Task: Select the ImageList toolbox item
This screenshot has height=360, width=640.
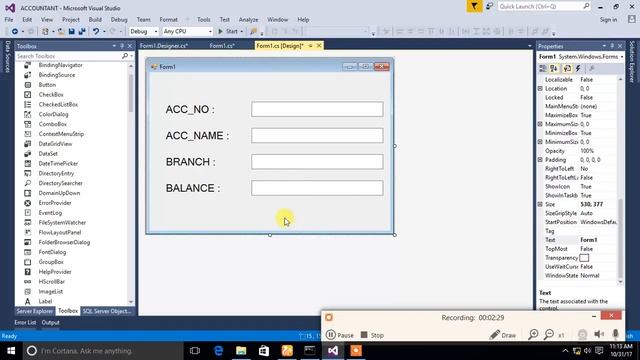Action: [51, 291]
